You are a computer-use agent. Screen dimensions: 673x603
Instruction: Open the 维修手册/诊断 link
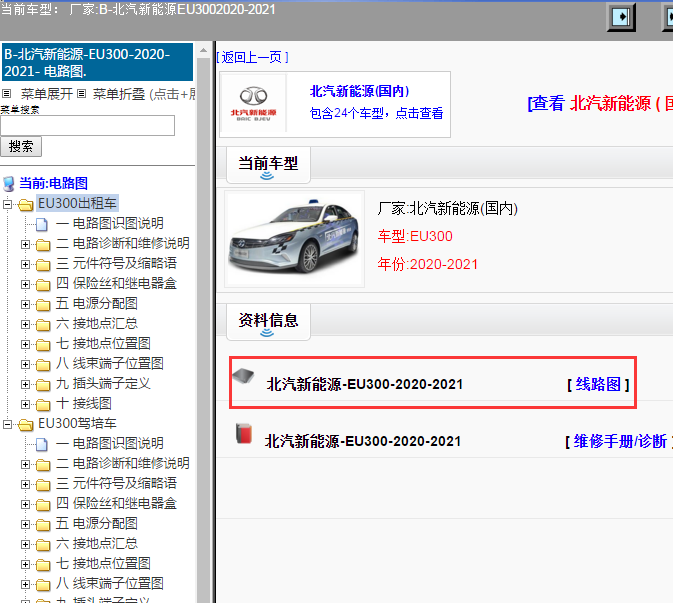click(x=621, y=441)
